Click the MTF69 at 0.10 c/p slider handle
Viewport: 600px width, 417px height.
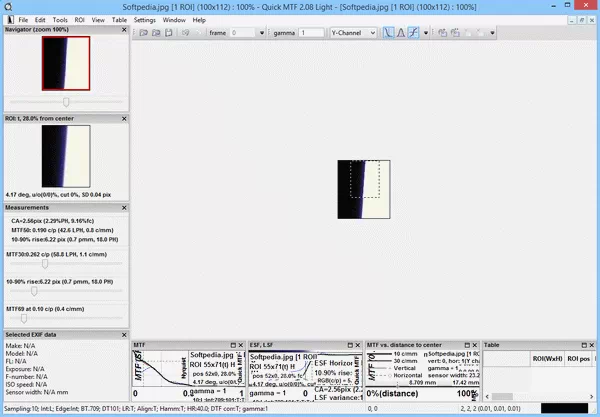coord(24,318)
